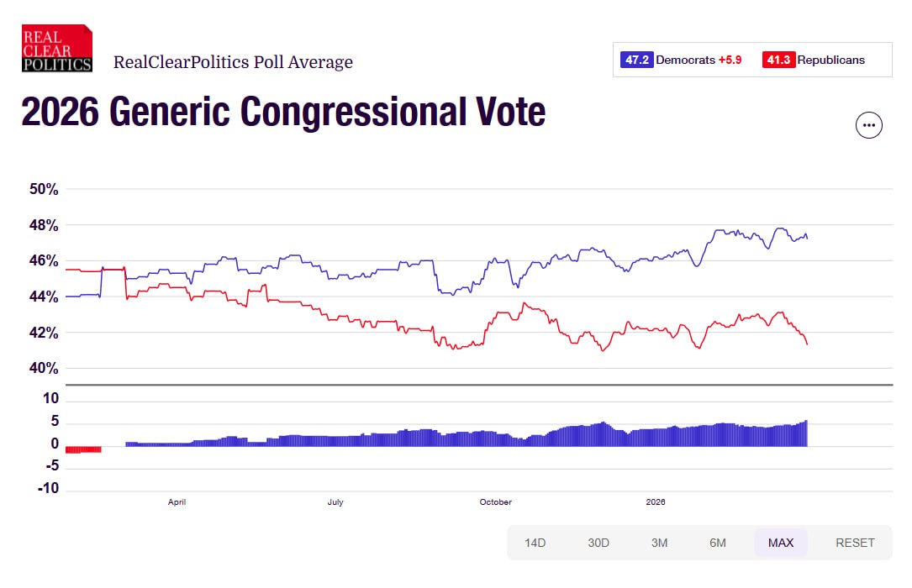Show the 6M time range
The height and width of the screenshot is (588, 912).
tap(718, 543)
